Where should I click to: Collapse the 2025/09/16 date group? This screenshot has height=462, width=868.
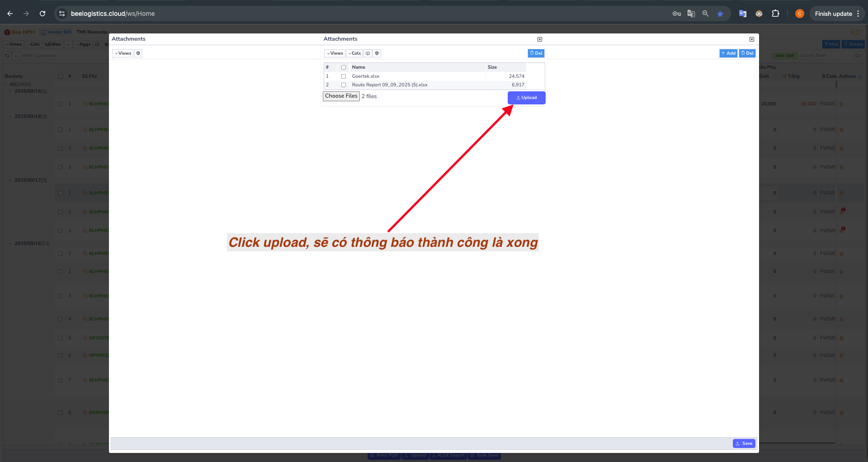tap(11, 243)
